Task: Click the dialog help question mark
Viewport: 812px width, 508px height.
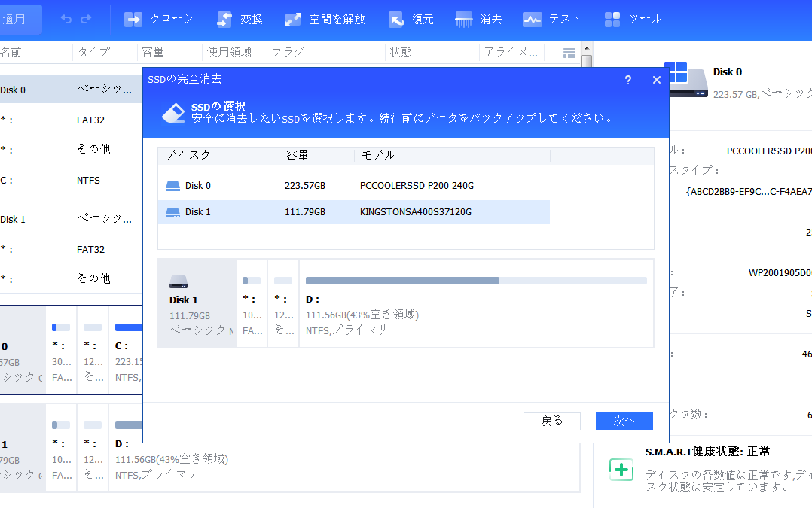Action: [x=628, y=80]
